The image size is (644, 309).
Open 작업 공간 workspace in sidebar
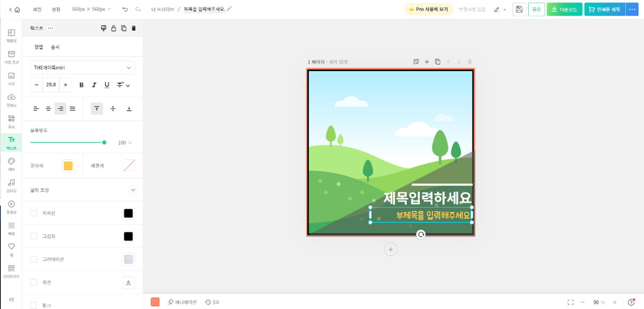click(11, 57)
